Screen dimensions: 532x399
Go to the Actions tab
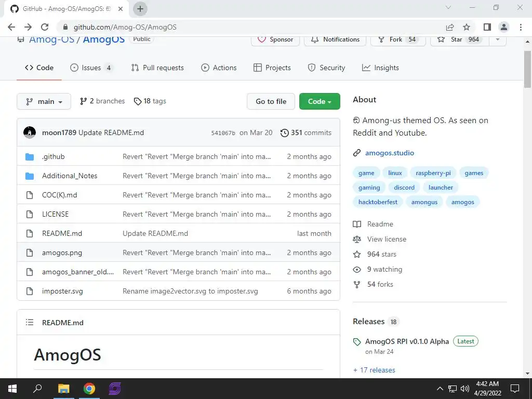[219, 68]
